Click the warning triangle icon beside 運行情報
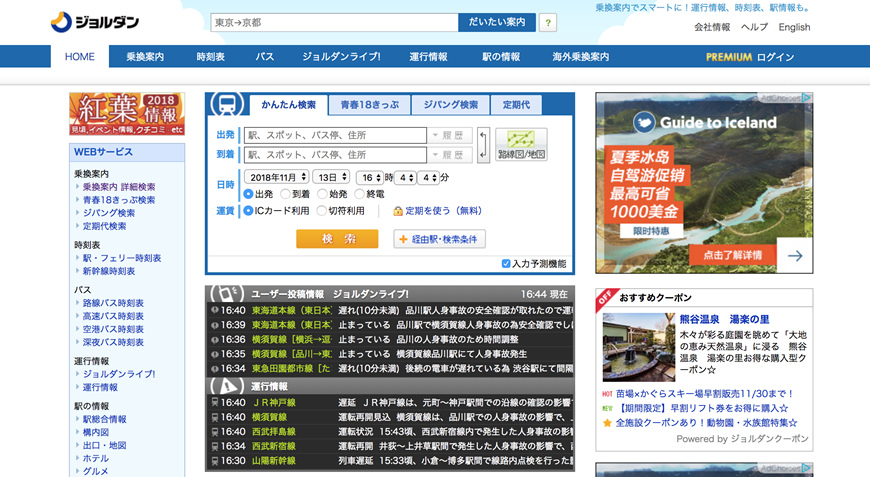The height and width of the screenshot is (477, 870). (226, 385)
